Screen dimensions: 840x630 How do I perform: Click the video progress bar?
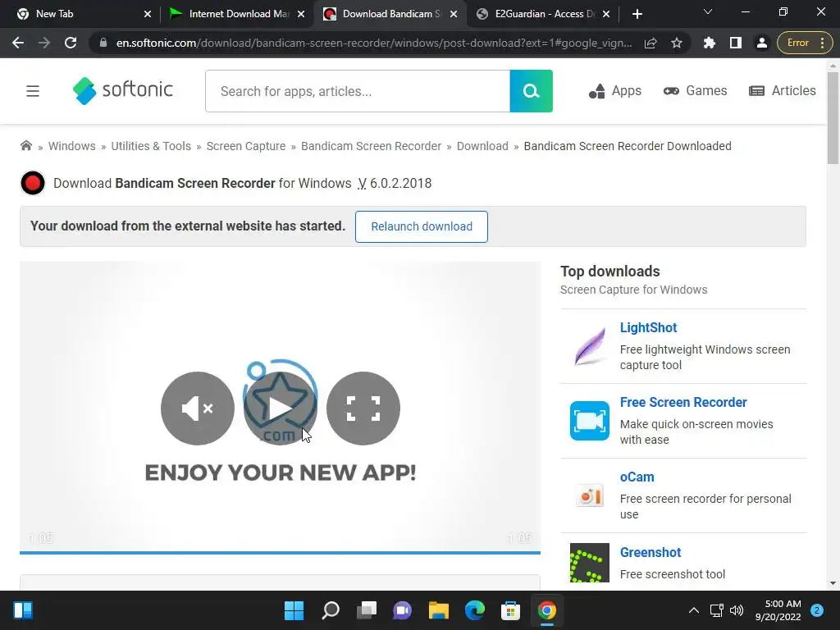point(281,552)
